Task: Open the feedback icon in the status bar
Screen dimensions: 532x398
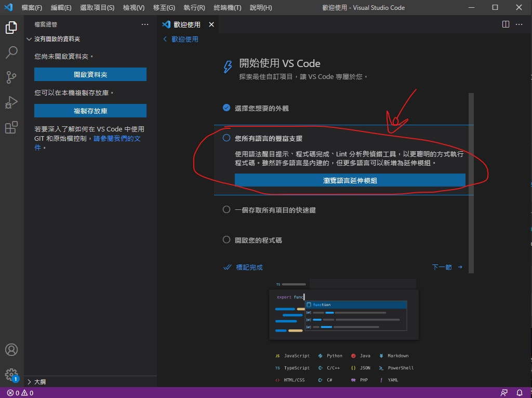Action: tap(504, 393)
